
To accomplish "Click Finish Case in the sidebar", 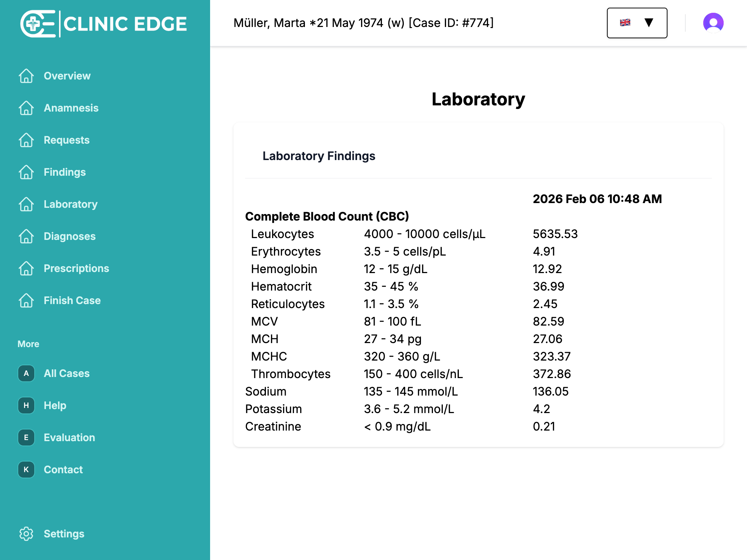I will pyautogui.click(x=72, y=300).
